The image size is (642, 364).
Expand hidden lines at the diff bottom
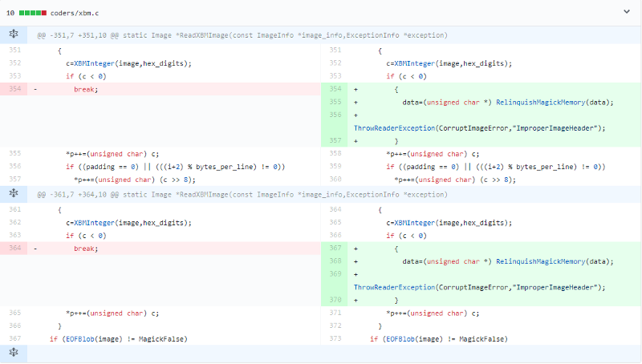tap(13, 353)
